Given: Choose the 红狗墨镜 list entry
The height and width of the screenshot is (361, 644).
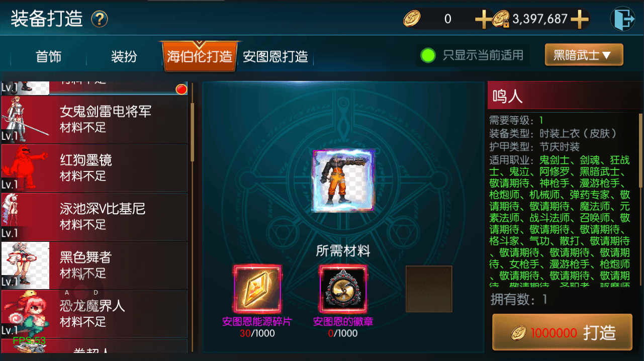Looking at the screenshot, I should (95, 168).
